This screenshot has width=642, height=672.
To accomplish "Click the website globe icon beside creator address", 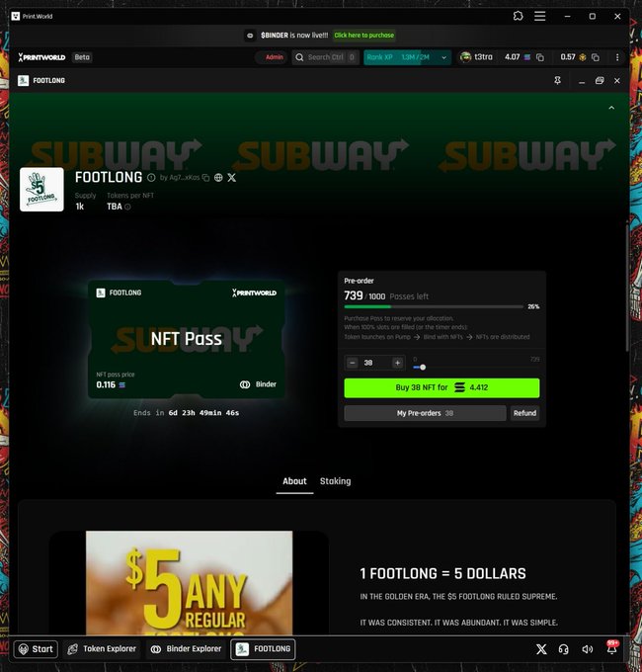I will (218, 178).
